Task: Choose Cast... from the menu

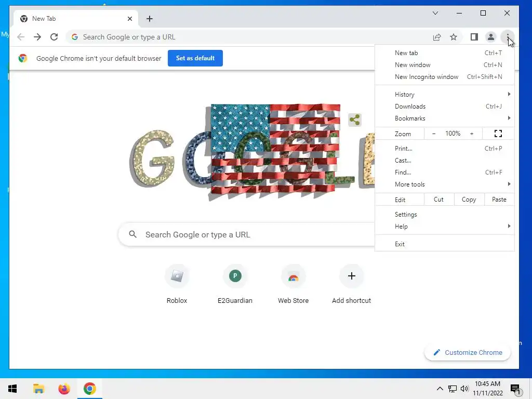Action: (x=445, y=161)
